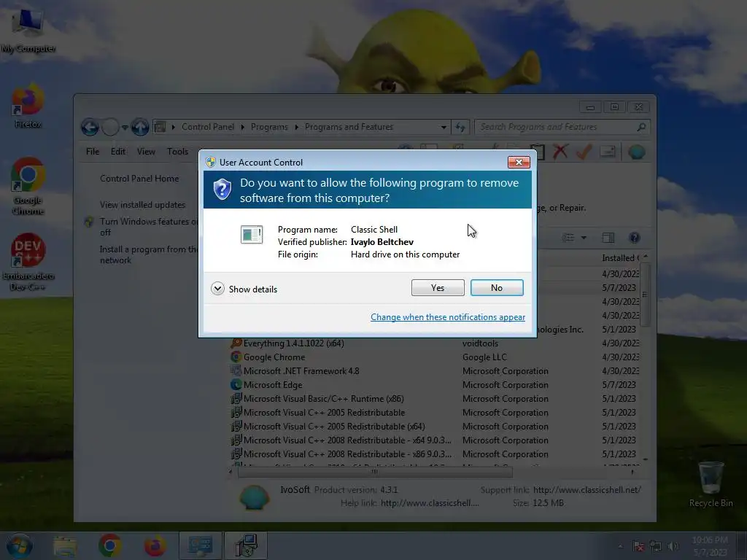Click the volume speaker tray icon
Screen dimensions: 747x560
(x=673, y=546)
